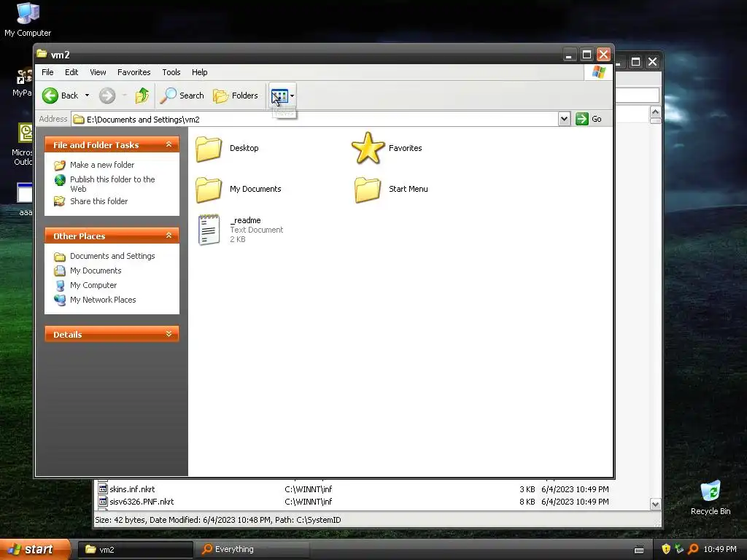Click Publish this folder to the Web

(x=112, y=184)
